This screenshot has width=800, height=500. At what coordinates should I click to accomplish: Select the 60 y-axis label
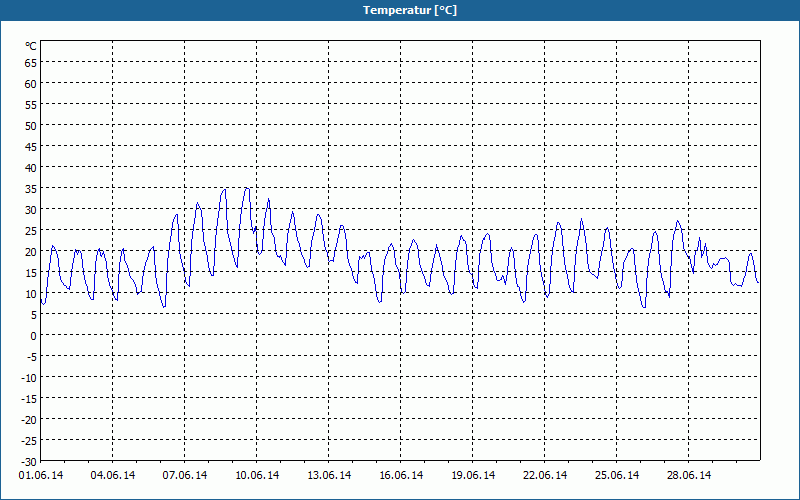(31, 84)
